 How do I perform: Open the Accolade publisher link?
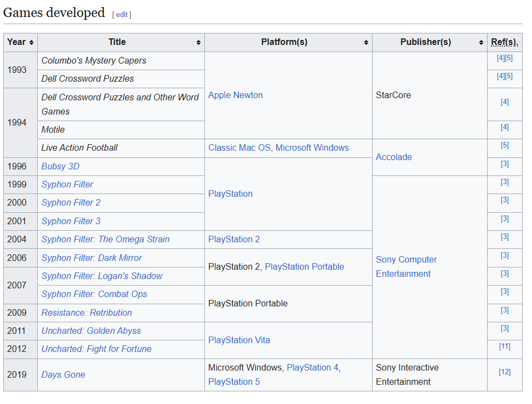click(394, 157)
